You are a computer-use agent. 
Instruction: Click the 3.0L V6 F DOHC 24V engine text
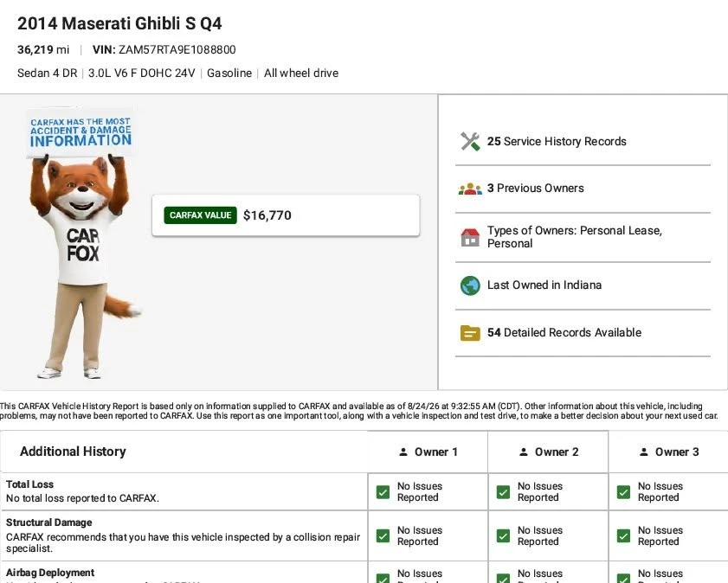[142, 74]
